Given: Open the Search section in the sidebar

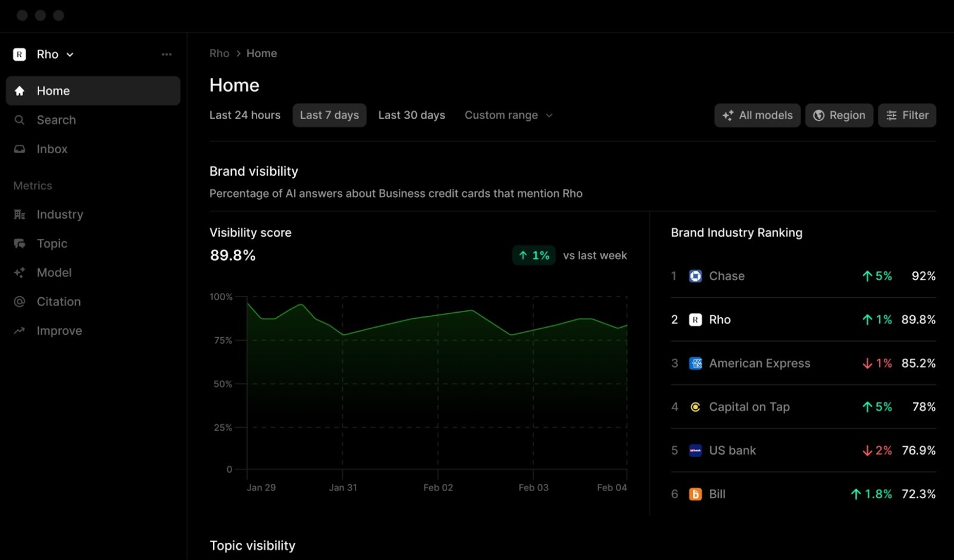Looking at the screenshot, I should tap(56, 120).
